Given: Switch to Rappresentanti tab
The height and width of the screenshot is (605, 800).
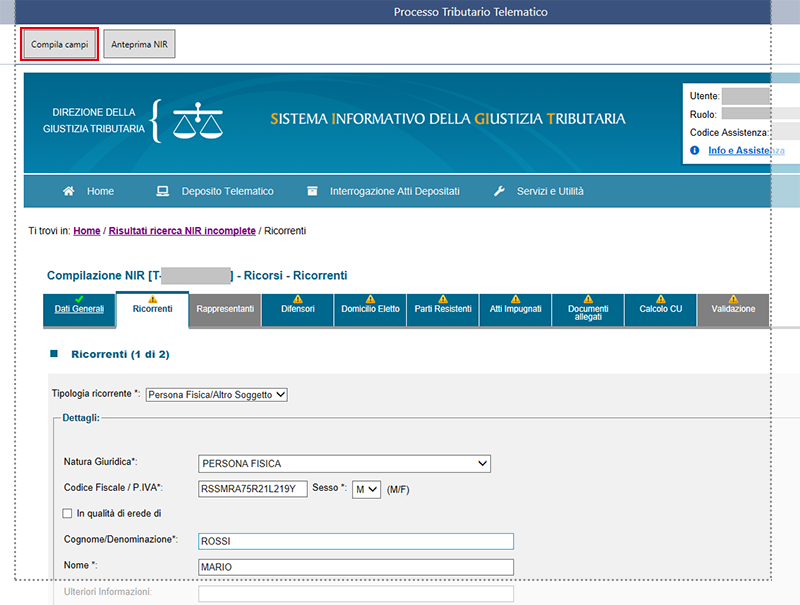Looking at the screenshot, I should (225, 310).
